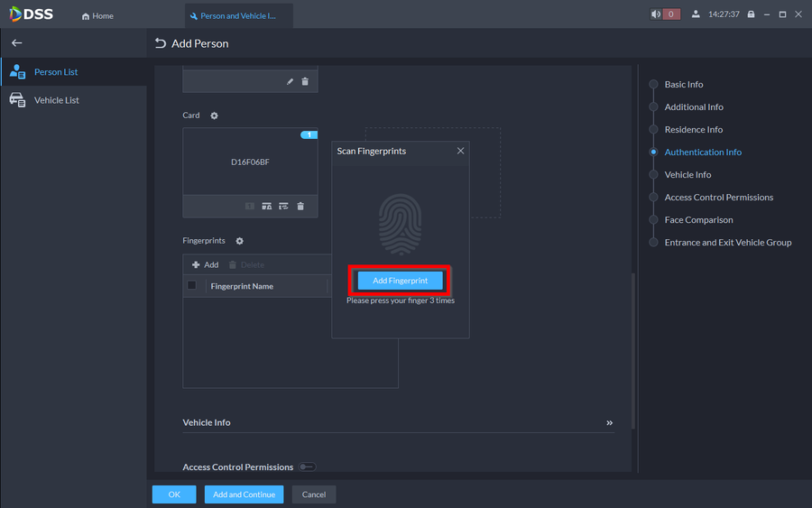
Task: Jump to Residence Info step
Action: (x=694, y=129)
